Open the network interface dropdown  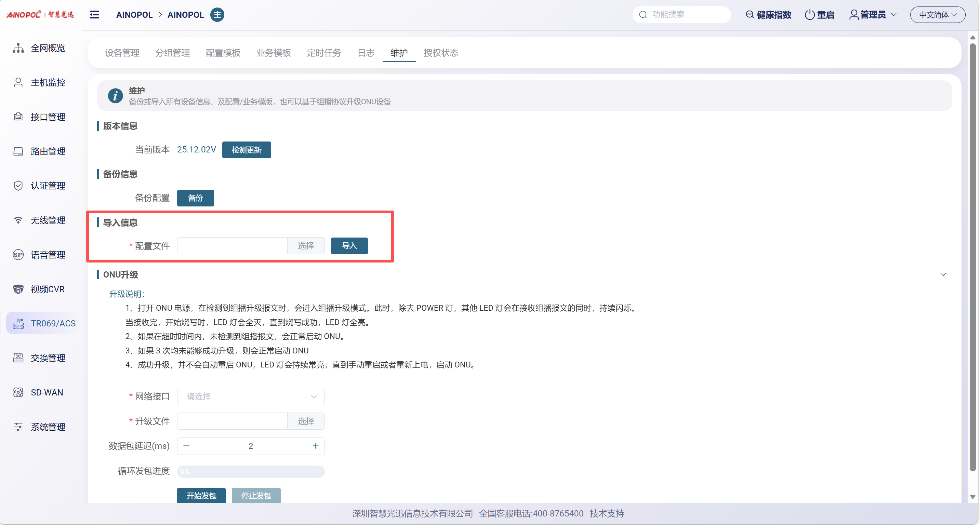click(251, 396)
